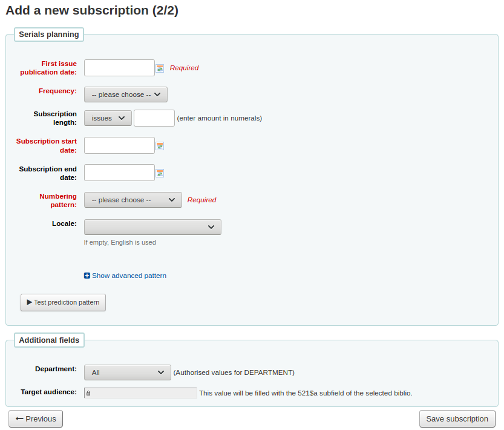Click the subscription length amount field

coord(154,117)
